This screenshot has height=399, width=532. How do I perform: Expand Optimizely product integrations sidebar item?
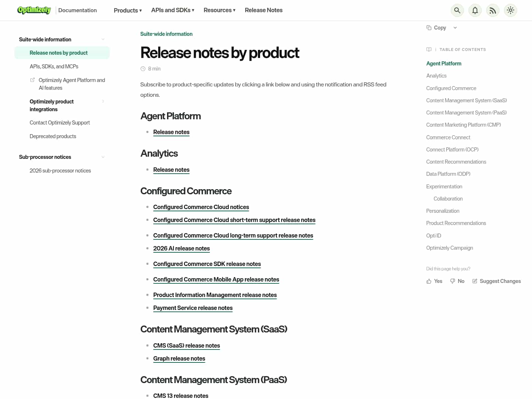point(103,101)
